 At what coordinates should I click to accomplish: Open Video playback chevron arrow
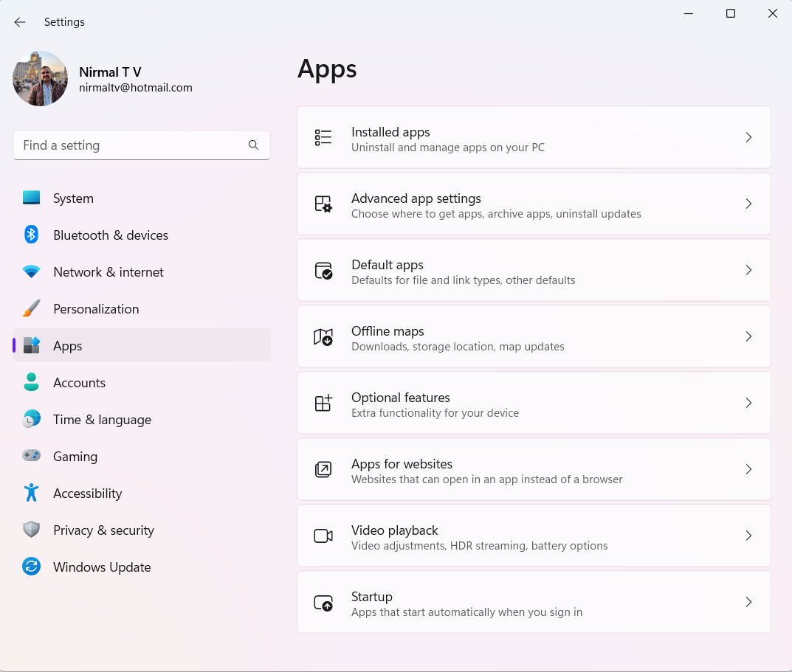[x=748, y=536]
